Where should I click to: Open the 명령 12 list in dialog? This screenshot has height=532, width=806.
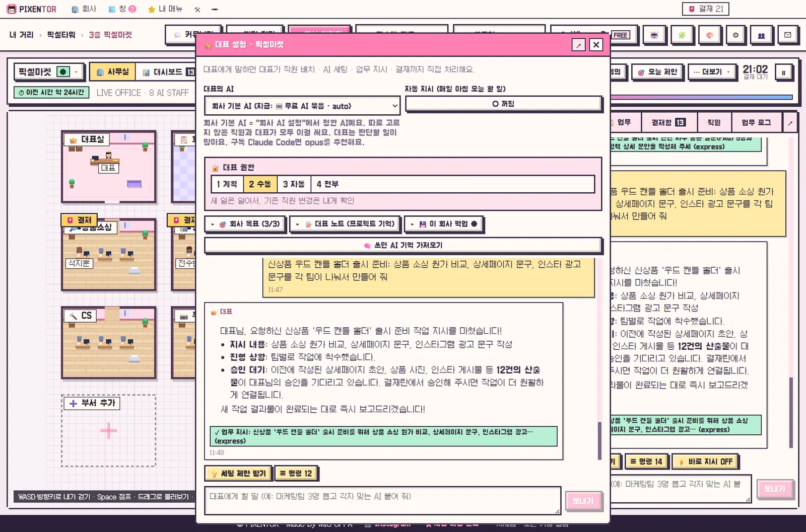[x=296, y=474]
